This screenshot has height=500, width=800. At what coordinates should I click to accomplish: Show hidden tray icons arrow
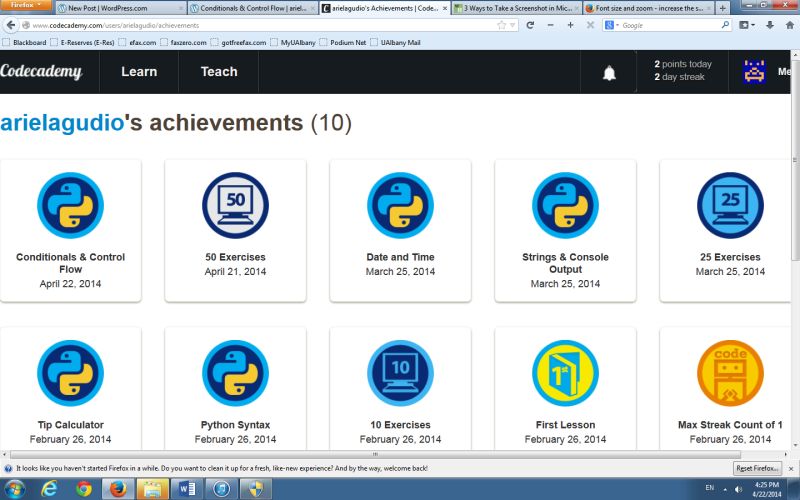pyautogui.click(x=725, y=489)
